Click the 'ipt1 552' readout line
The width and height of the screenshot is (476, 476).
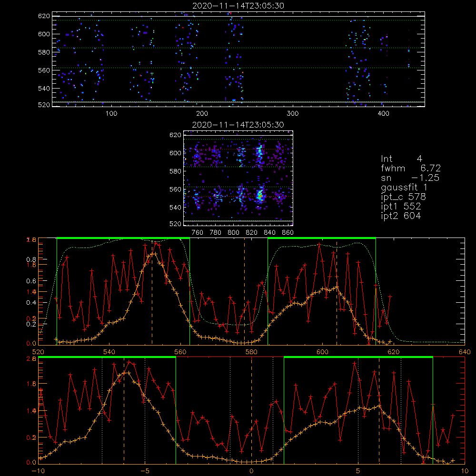coord(401,207)
